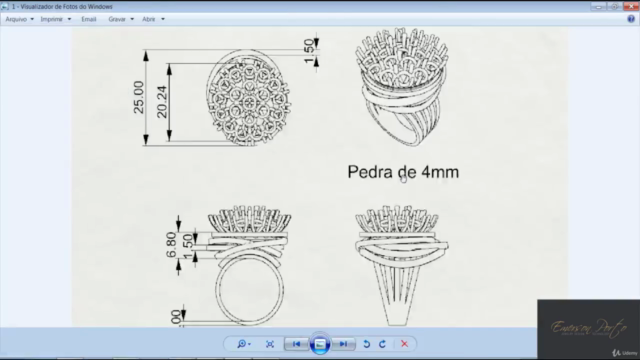640x360 pixels.
Task: Expand the Arquivo dropdown arrow
Action: point(32,19)
